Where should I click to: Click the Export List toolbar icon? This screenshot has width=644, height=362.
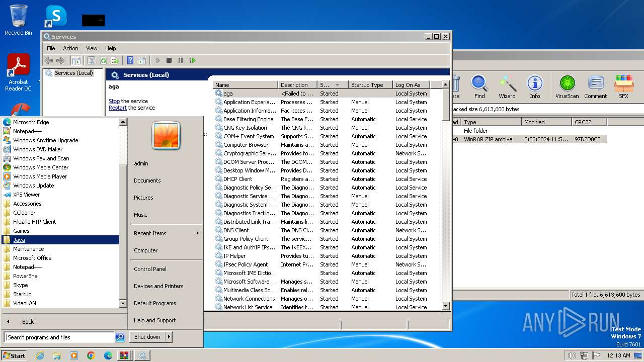(x=115, y=60)
